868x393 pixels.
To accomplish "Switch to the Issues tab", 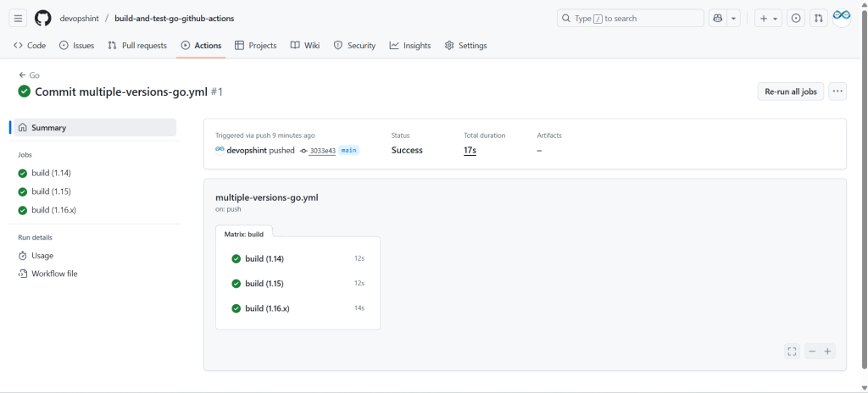I will (76, 46).
